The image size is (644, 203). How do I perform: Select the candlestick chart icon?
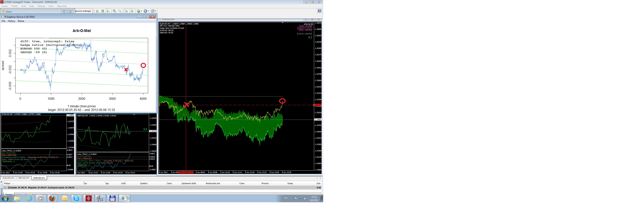click(x=103, y=11)
